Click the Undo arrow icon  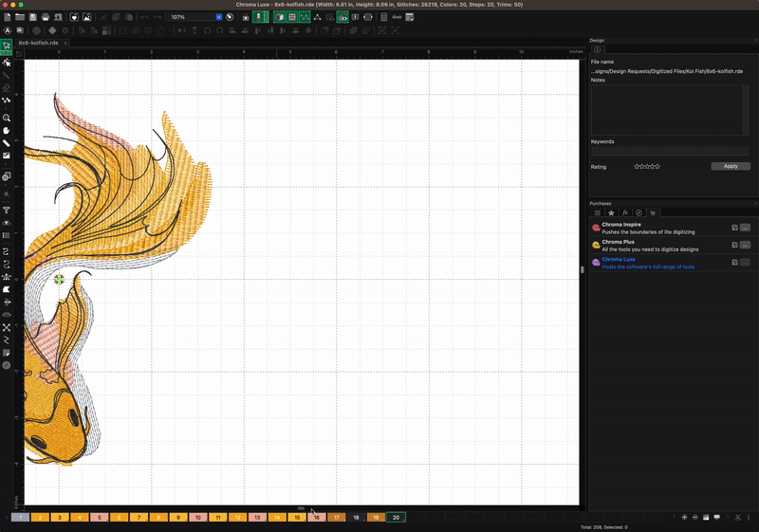point(144,17)
